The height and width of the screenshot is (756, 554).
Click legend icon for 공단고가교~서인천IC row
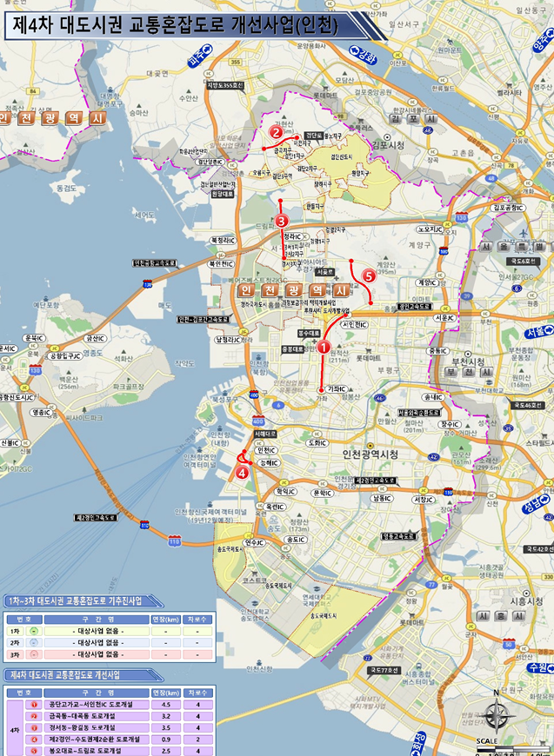34,705
